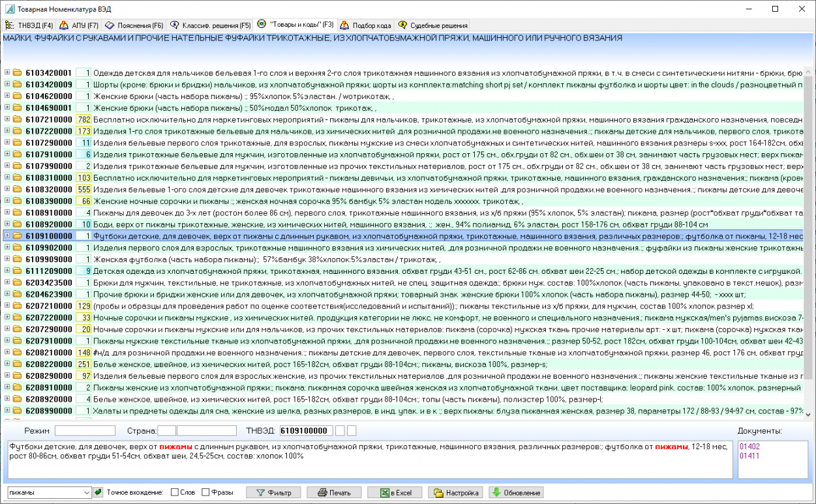Viewport: 816px width, 504px height.
Task: Open the search term dropdown with 'пижамы'
Action: point(86,492)
